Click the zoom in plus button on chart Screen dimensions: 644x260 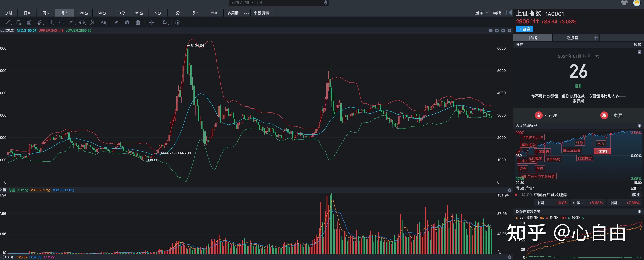pos(497,30)
